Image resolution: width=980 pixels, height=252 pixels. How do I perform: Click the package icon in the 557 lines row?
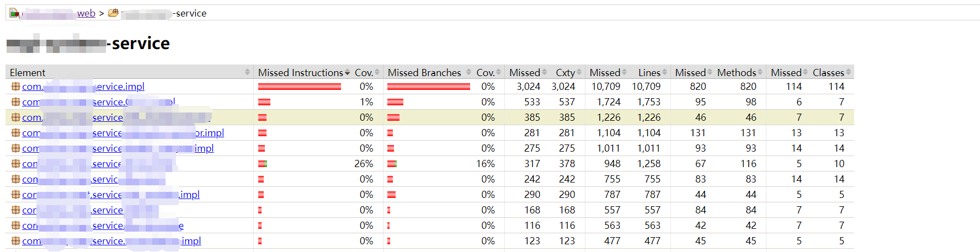(15, 210)
